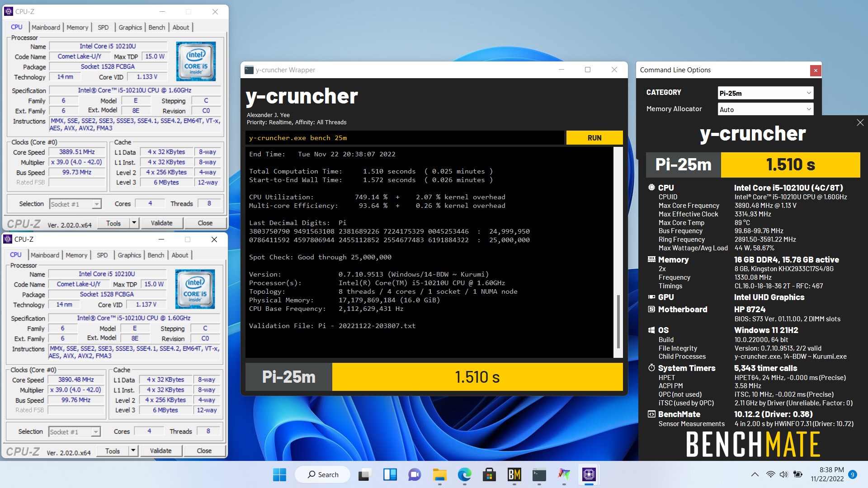This screenshot has width=868, height=488.
Task: Show hidden system tray icons
Action: click(755, 474)
